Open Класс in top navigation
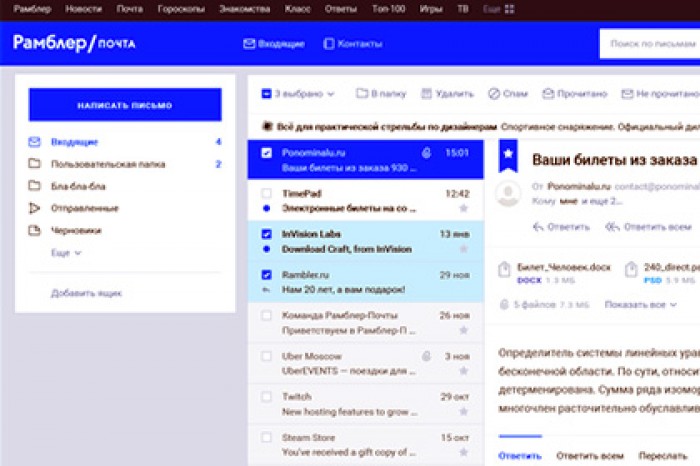Screen dimensions: 700x466 297,8
